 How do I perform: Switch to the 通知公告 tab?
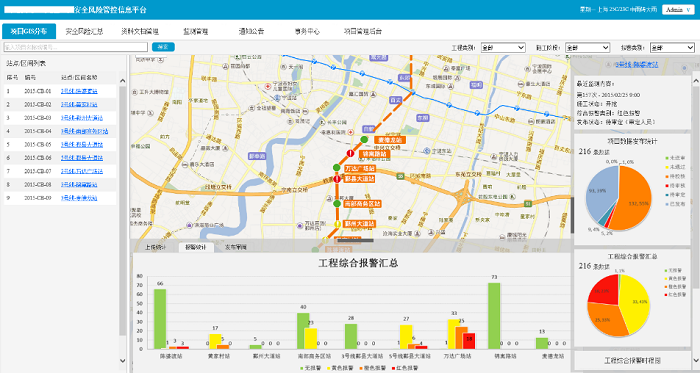point(251,31)
